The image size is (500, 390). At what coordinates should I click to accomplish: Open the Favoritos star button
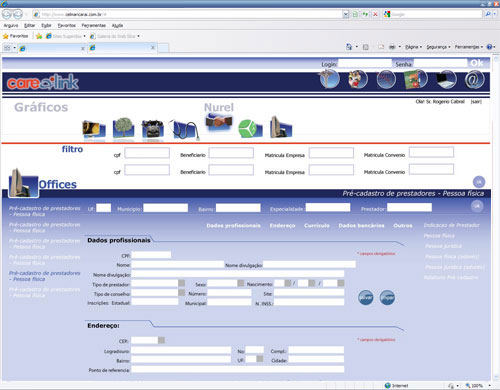[x=16, y=36]
